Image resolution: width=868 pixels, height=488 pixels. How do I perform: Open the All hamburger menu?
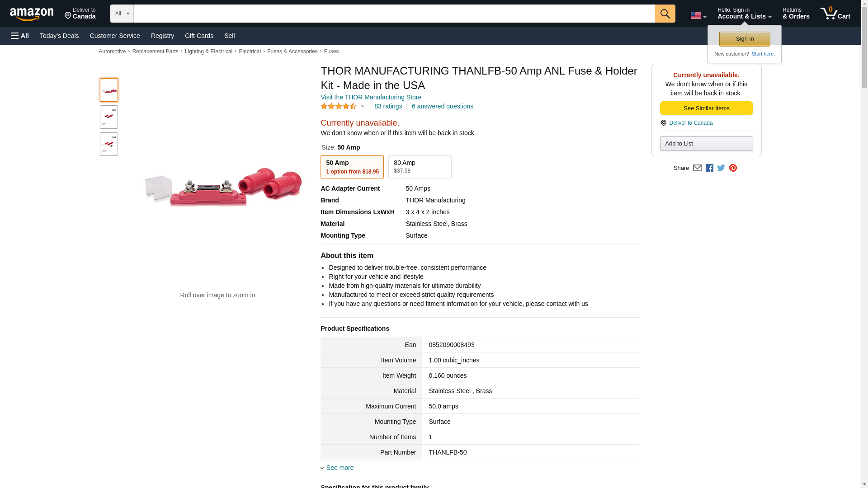pyautogui.click(x=20, y=36)
